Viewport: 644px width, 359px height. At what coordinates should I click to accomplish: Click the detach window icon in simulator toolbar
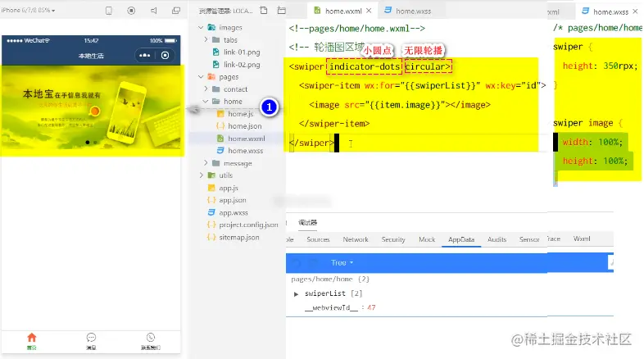[x=176, y=11]
